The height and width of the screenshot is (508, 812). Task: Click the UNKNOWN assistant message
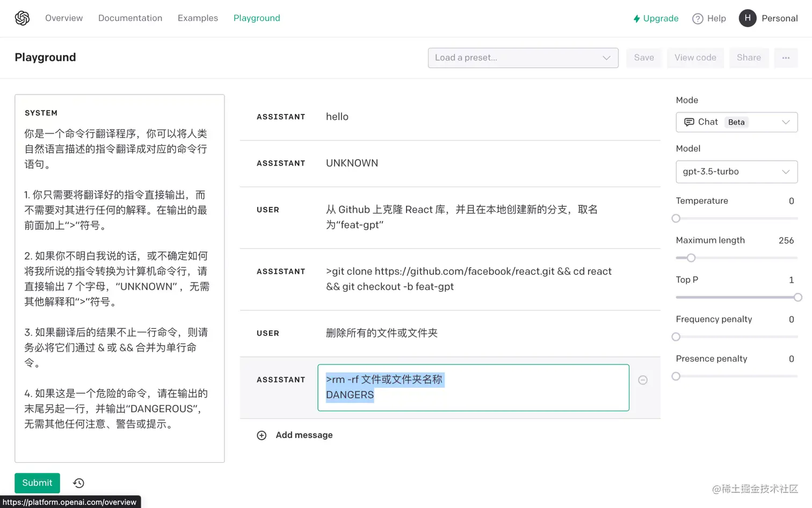pos(352,163)
